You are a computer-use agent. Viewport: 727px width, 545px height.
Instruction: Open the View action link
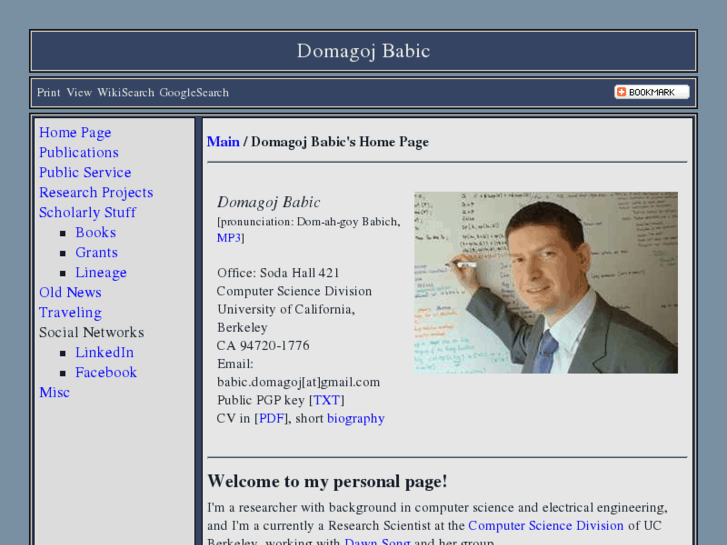79,92
